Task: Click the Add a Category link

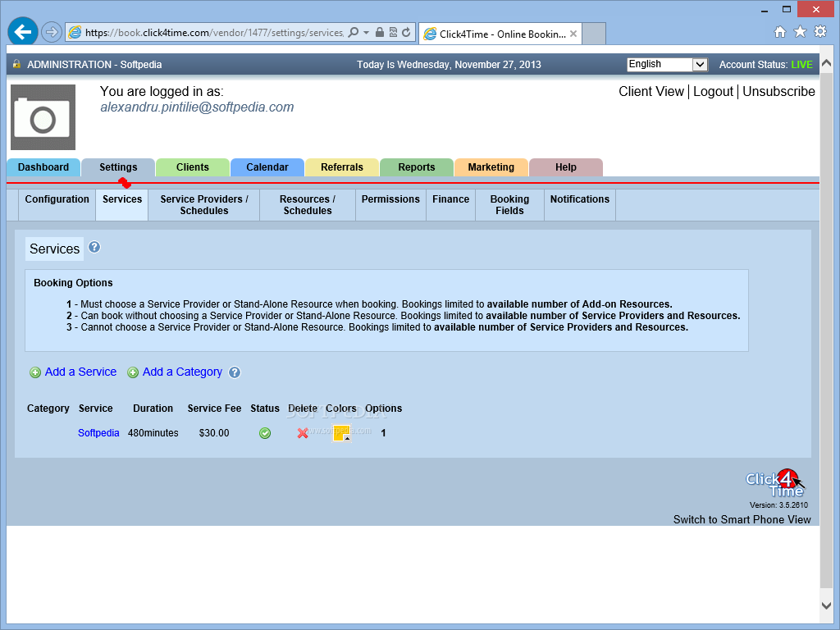Action: pos(182,372)
